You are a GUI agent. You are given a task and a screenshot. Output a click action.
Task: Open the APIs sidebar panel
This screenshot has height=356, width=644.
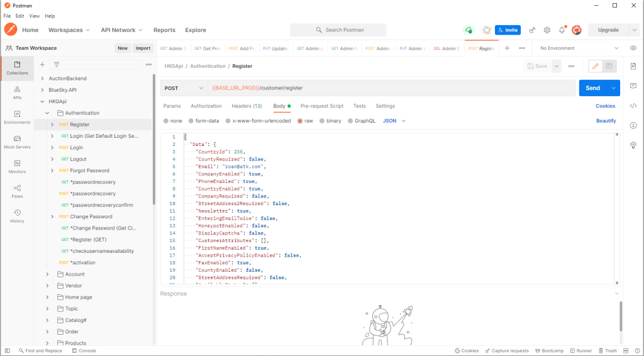[x=17, y=93]
